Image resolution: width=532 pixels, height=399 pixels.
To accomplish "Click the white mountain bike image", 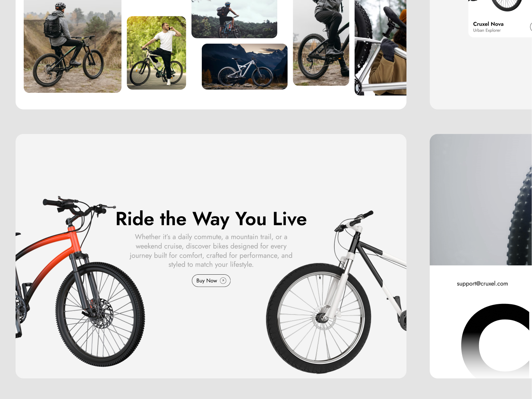I will 336,292.
